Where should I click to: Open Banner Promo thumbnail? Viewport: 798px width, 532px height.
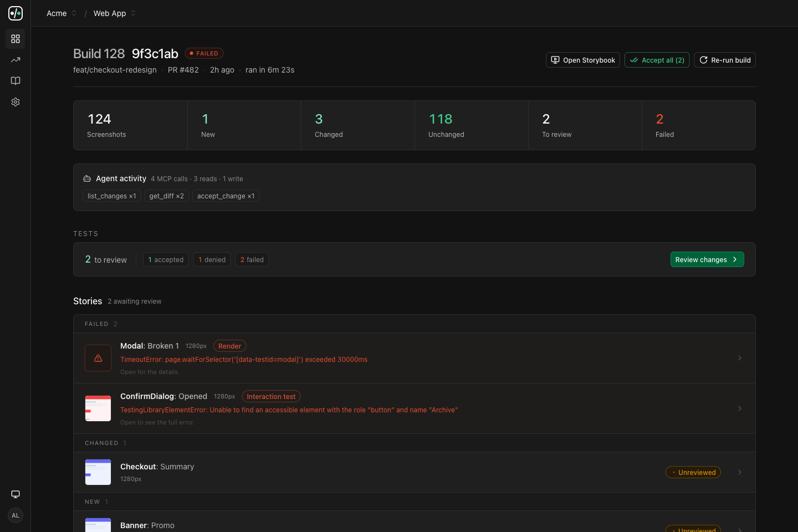[98, 525]
